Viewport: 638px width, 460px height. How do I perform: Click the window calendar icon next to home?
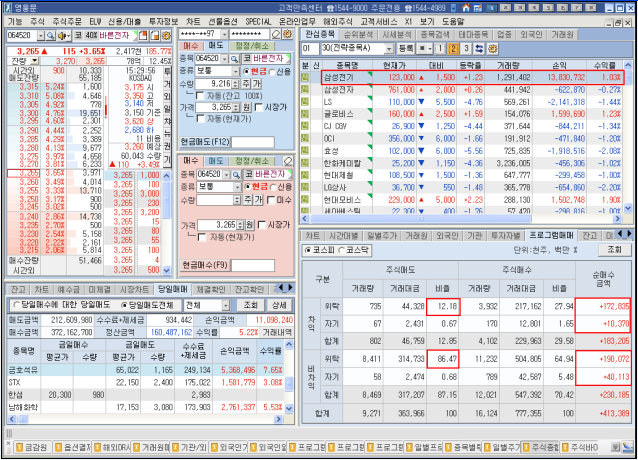point(478,8)
